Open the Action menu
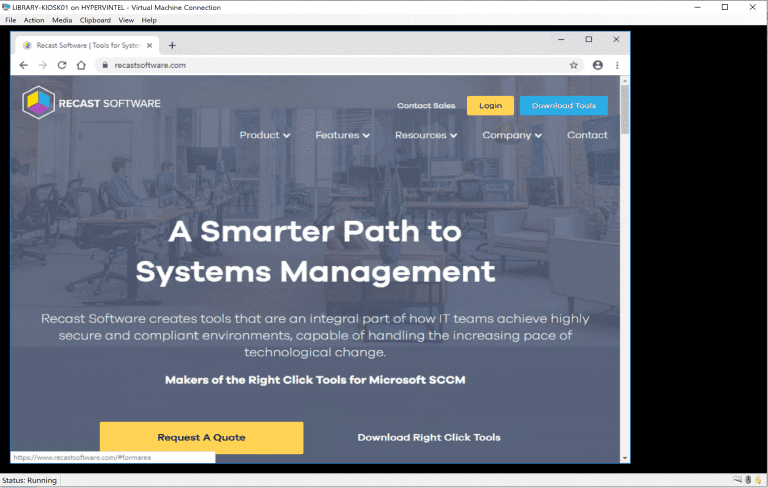This screenshot has width=768, height=488. [x=34, y=20]
